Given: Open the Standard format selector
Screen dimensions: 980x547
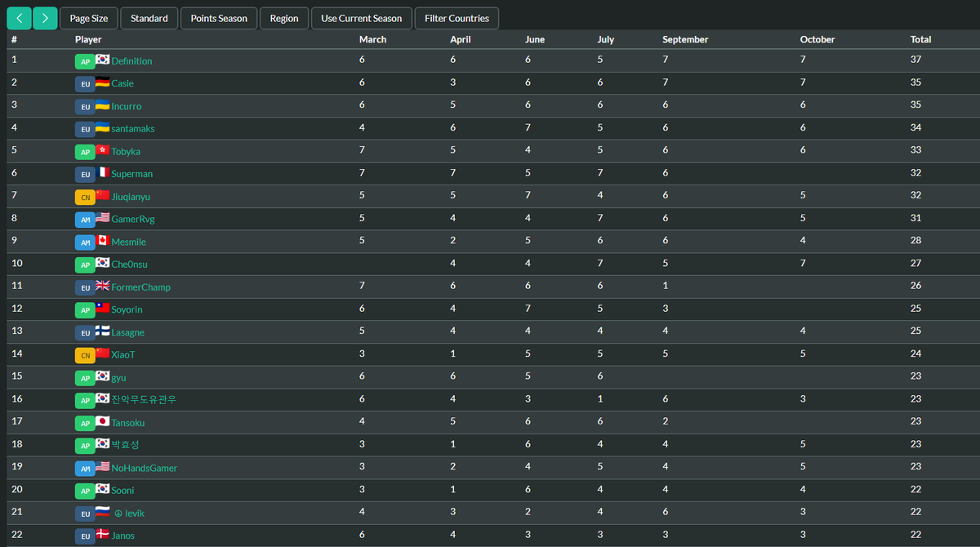Looking at the screenshot, I should click(x=149, y=18).
